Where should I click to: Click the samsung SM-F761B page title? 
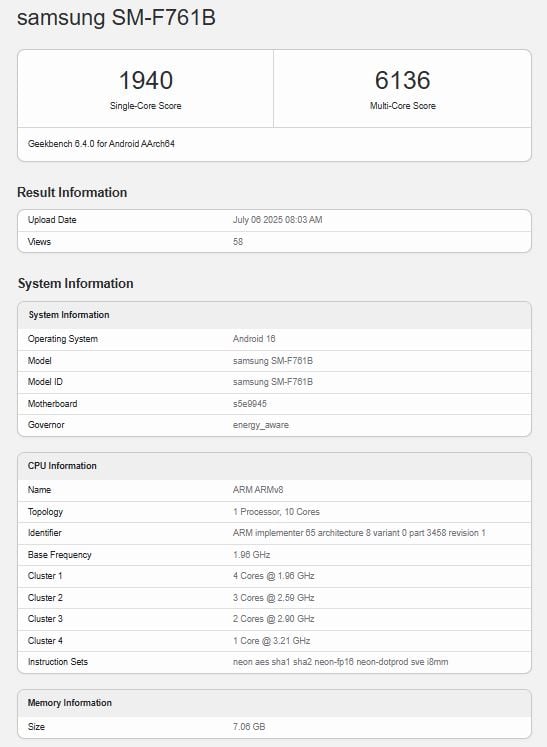116,18
